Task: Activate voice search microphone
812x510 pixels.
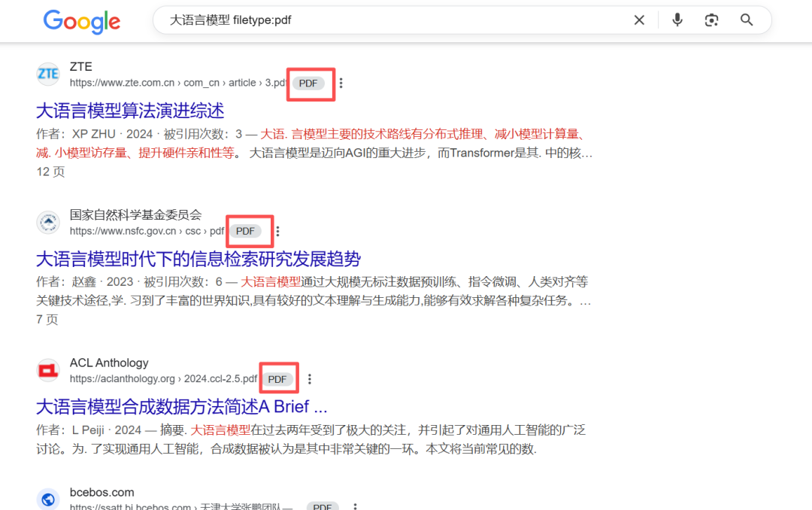Action: [x=677, y=20]
